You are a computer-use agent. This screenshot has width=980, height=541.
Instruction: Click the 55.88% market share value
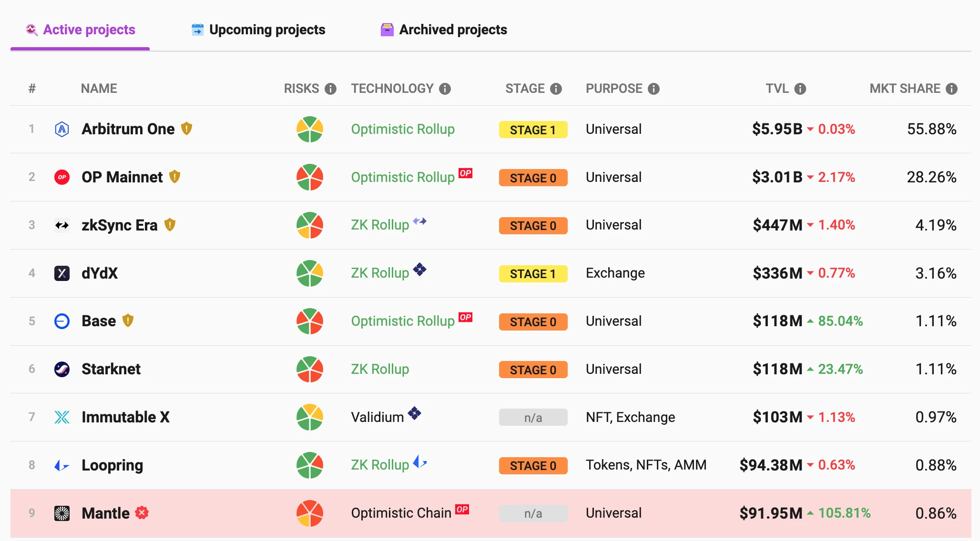point(931,129)
